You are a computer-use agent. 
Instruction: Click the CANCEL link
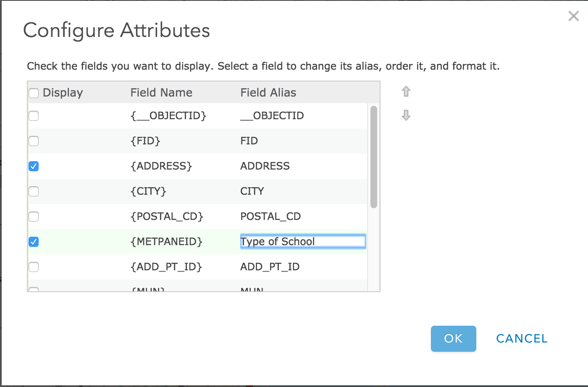(522, 338)
